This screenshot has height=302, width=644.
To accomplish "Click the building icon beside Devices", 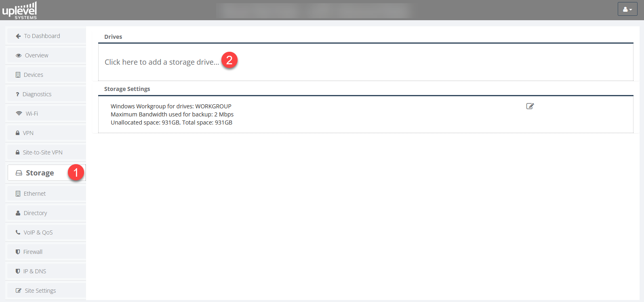I will (18, 75).
